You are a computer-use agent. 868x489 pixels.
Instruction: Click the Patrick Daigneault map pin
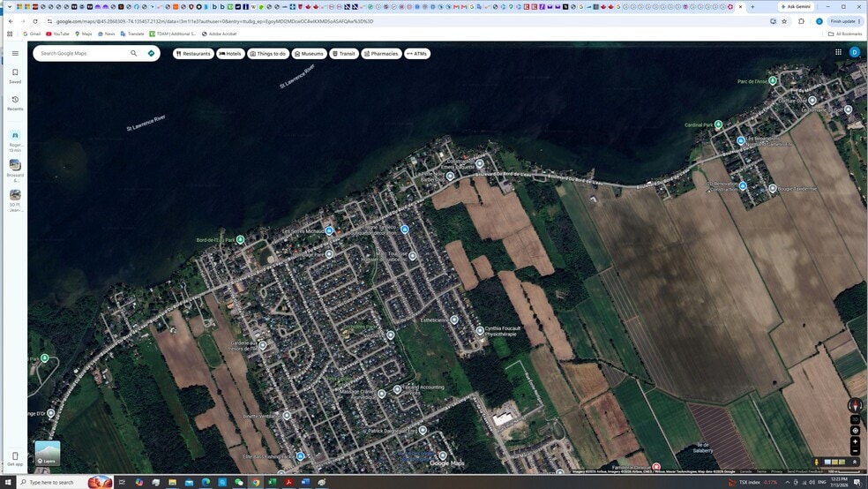(x=423, y=430)
